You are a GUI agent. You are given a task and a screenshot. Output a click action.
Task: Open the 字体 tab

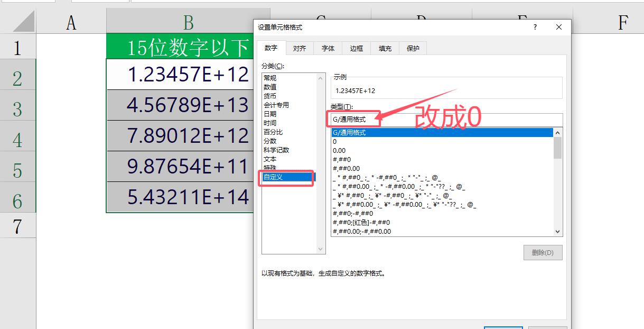pyautogui.click(x=328, y=49)
